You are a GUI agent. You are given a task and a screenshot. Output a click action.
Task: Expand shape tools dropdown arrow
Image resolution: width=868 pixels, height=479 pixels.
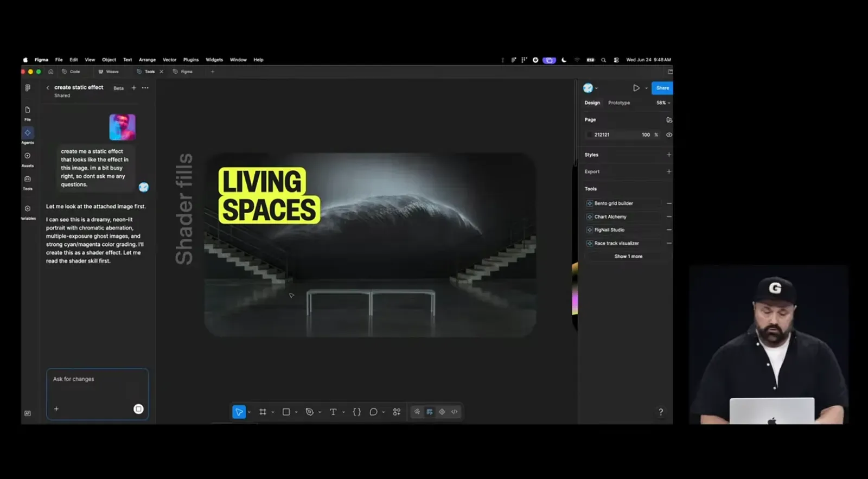click(x=296, y=412)
